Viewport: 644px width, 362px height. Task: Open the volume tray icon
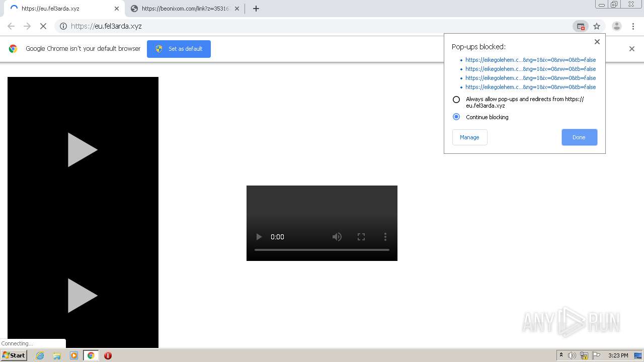tap(572, 355)
